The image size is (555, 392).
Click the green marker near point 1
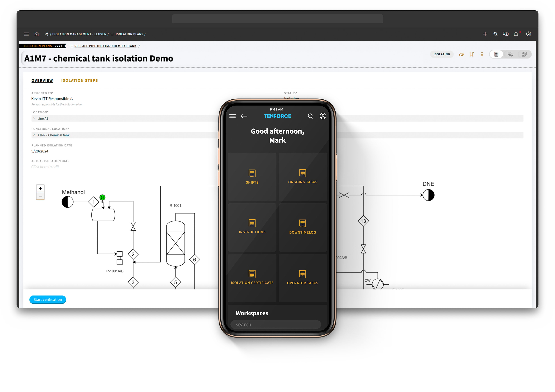tap(102, 197)
